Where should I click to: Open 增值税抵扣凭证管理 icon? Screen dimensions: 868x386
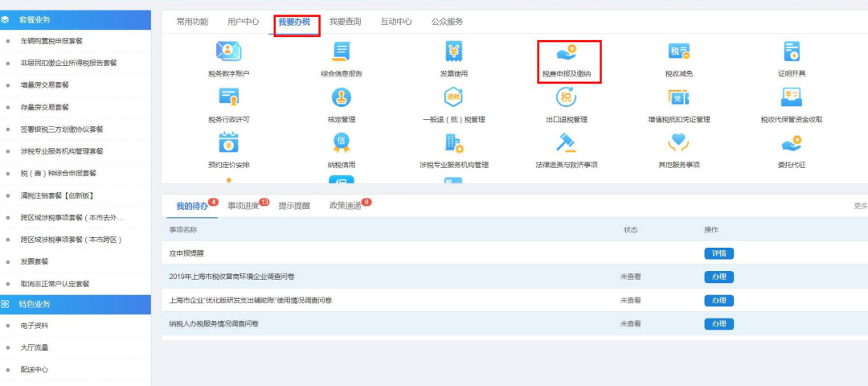coord(678,97)
